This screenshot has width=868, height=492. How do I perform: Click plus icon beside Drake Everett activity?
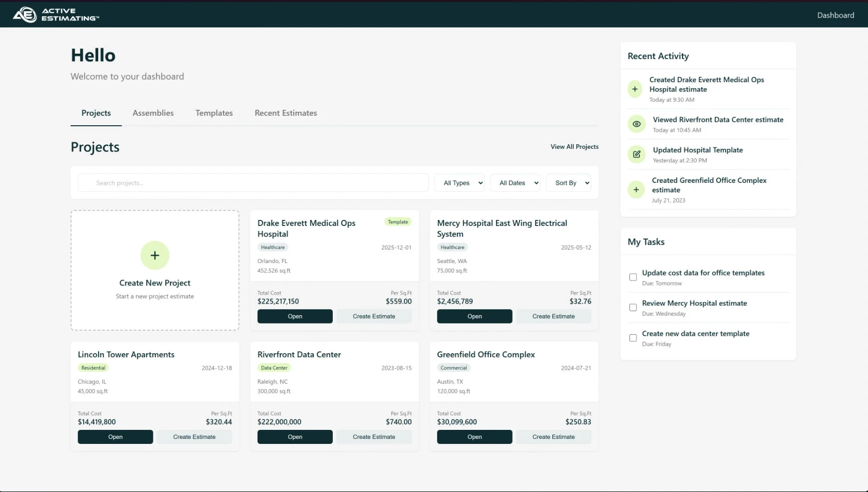point(635,89)
